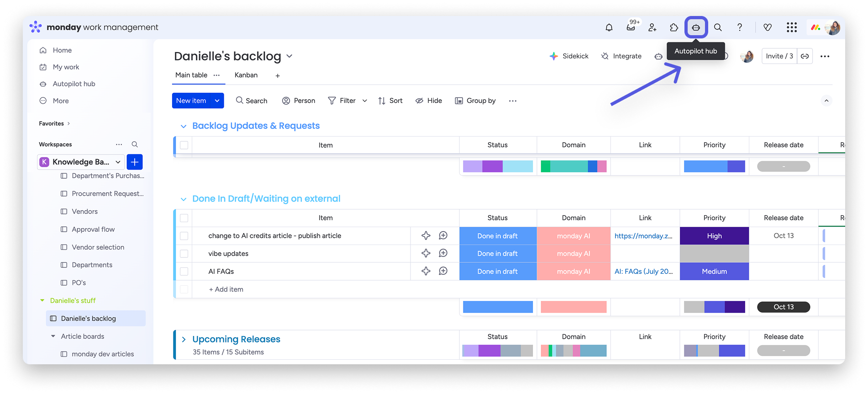Click Hide columns tool
The image size is (868, 394).
click(x=429, y=101)
